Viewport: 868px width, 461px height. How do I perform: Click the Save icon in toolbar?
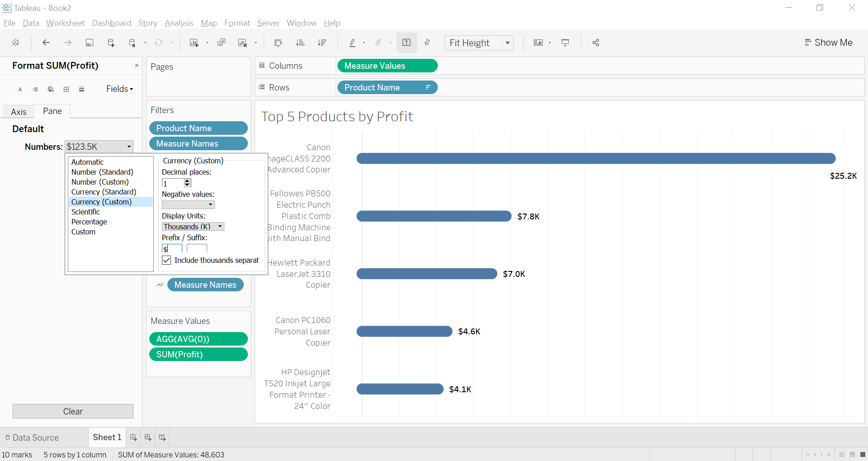90,43
